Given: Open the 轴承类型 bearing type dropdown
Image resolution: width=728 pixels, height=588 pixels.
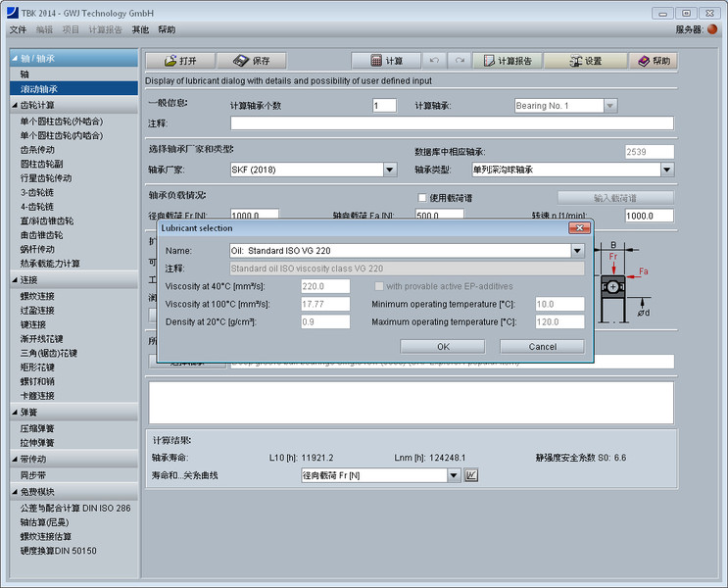Looking at the screenshot, I should (x=666, y=170).
